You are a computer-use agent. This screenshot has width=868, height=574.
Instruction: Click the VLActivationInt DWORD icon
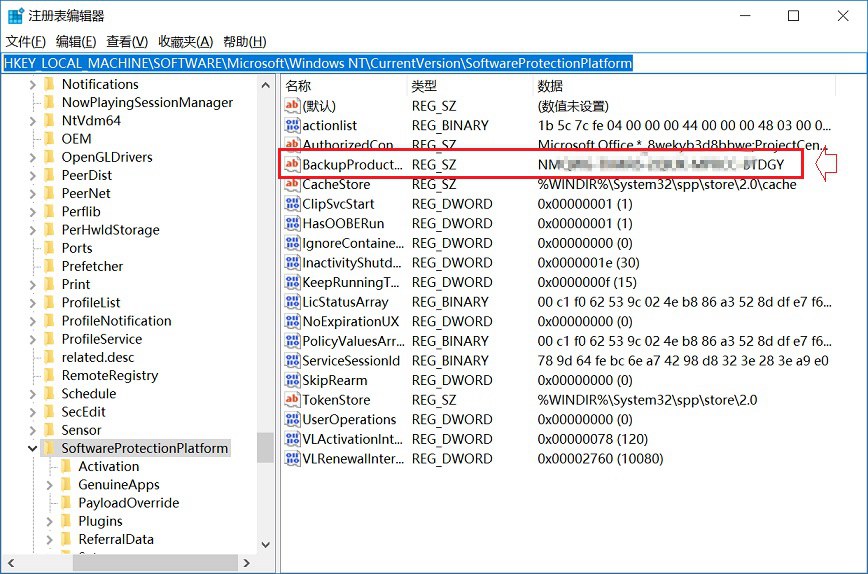[292, 439]
